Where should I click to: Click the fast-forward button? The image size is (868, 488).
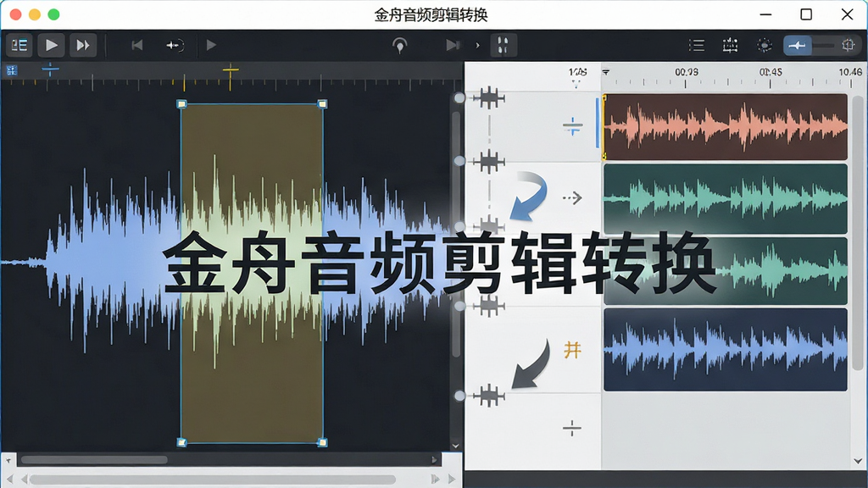pyautogui.click(x=83, y=45)
